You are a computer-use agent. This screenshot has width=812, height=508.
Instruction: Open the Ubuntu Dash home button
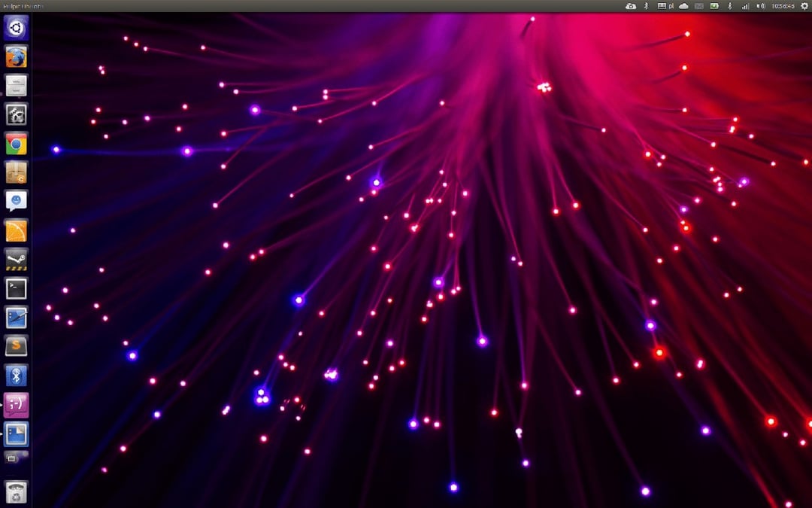16,29
